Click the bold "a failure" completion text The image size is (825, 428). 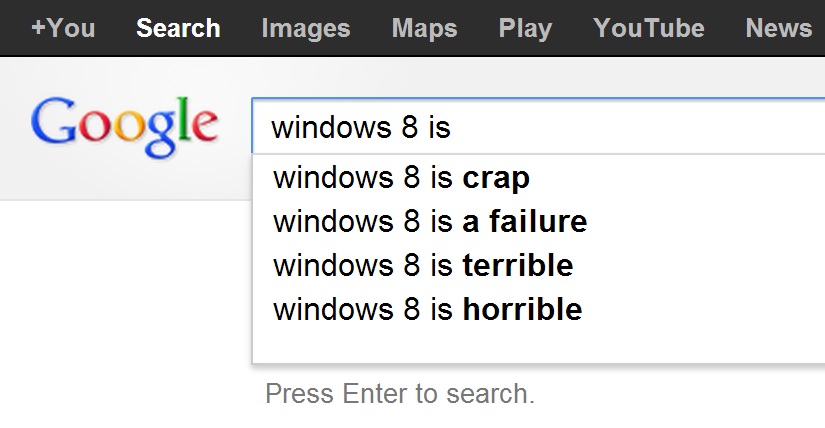tap(525, 222)
